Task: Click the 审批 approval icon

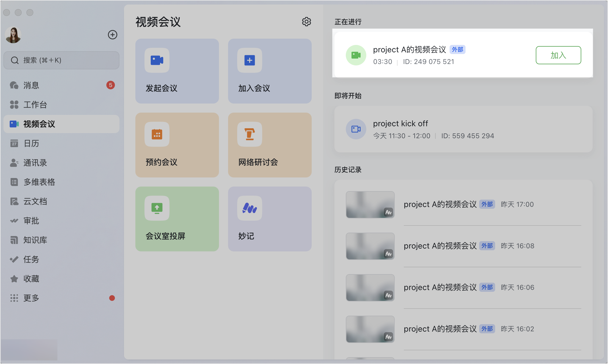Action: [x=14, y=221]
